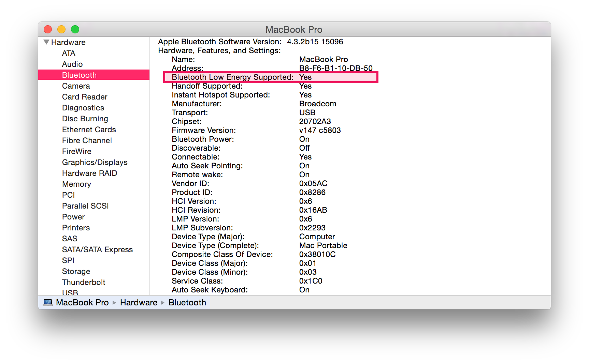This screenshot has width=589, height=364.
Task: Click the Mac Portable device type value
Action: 323,245
